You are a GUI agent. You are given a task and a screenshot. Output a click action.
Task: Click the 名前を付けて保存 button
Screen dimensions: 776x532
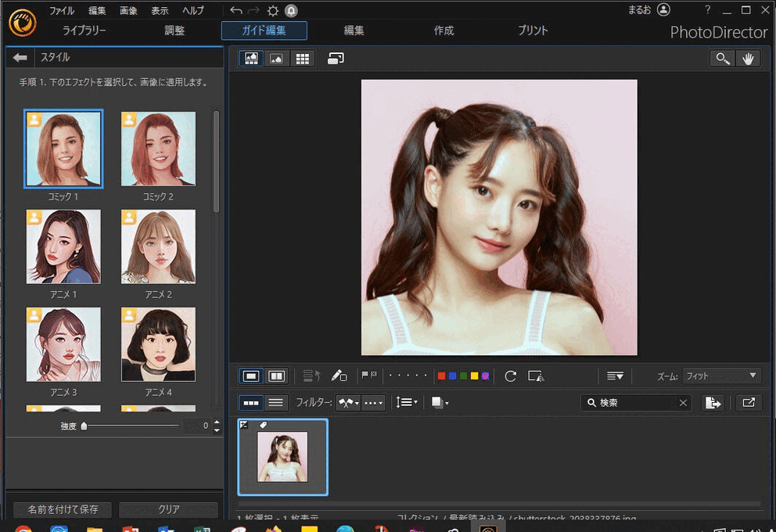tap(63, 509)
